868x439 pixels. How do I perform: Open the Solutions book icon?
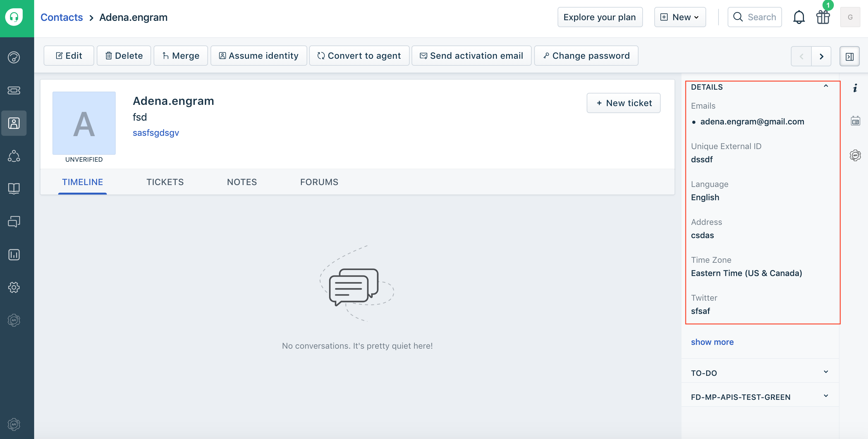pos(14,189)
